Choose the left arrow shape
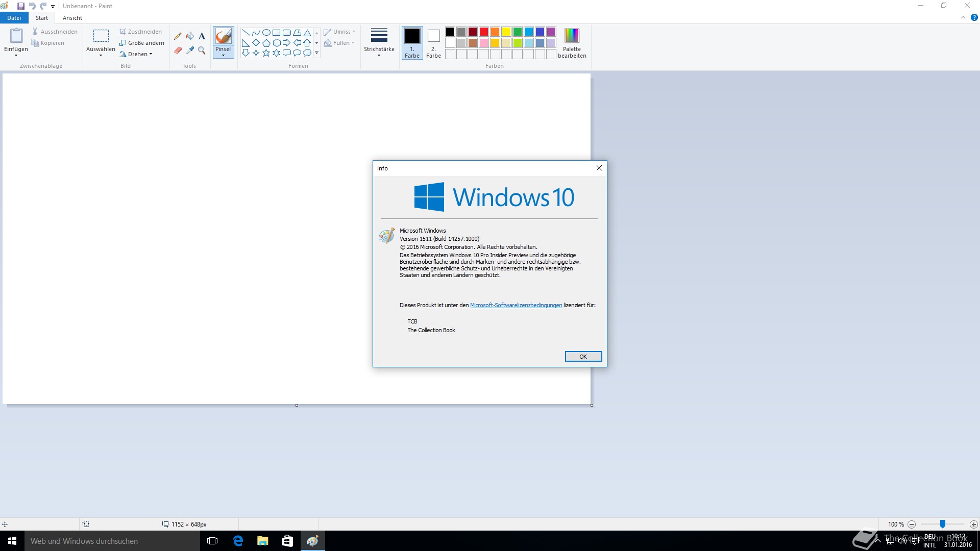The width and height of the screenshot is (980, 551). pyautogui.click(x=297, y=43)
